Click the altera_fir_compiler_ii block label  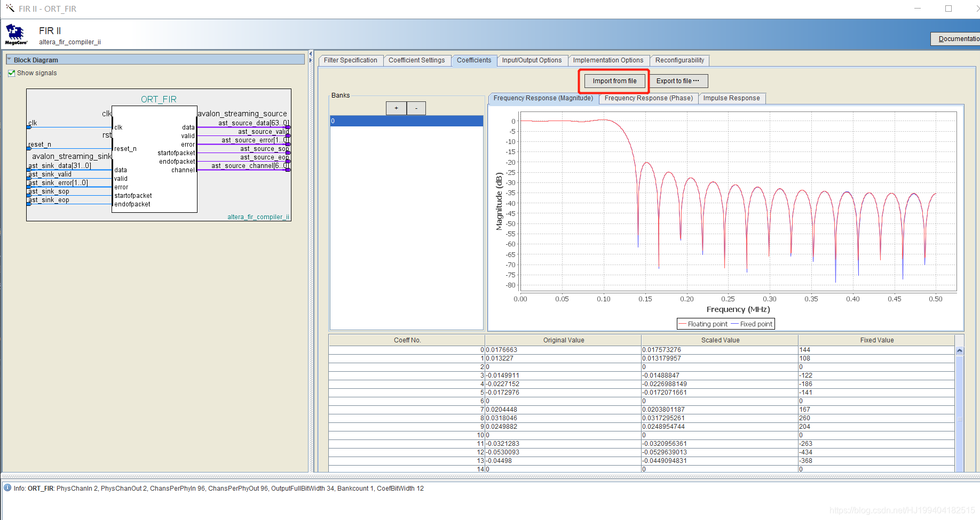[x=258, y=217]
